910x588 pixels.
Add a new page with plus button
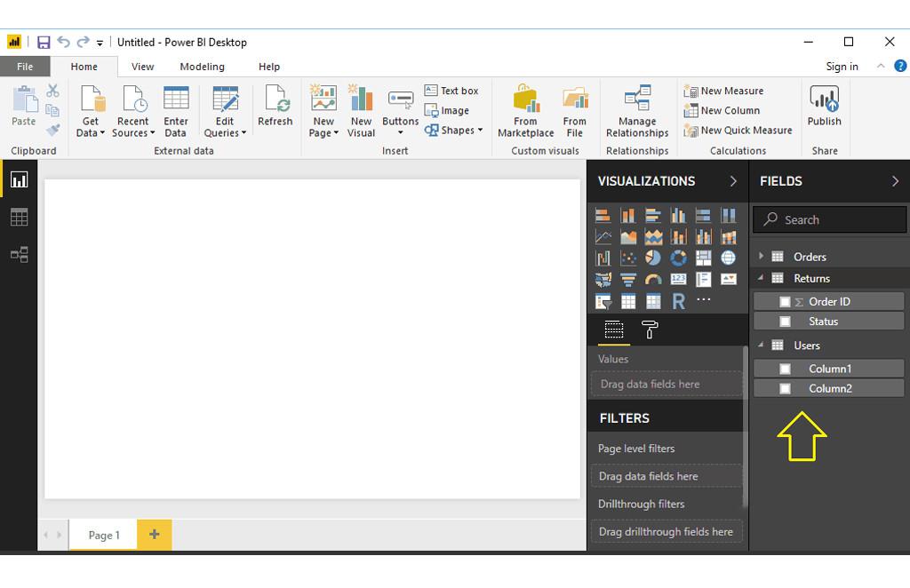[155, 535]
